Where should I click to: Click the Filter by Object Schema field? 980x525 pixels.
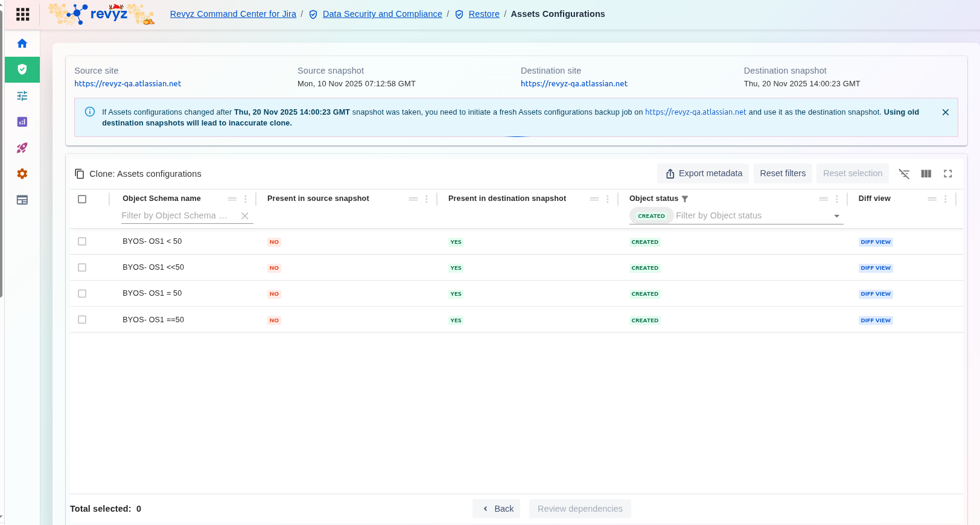[x=175, y=216]
